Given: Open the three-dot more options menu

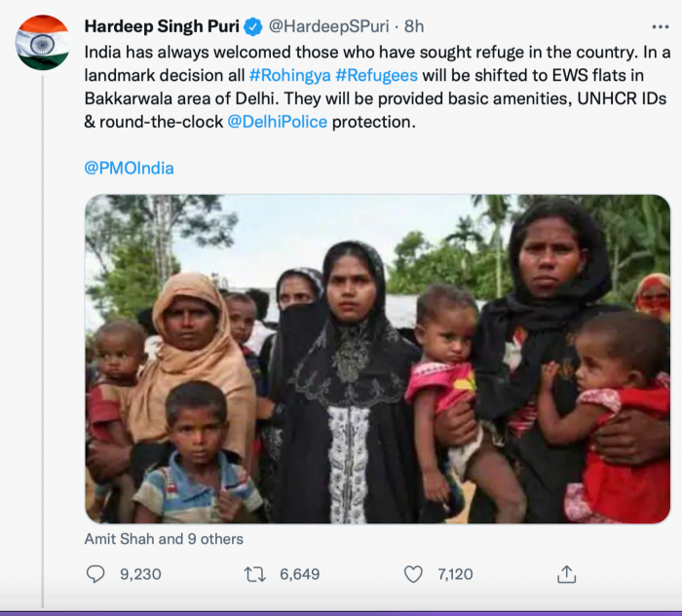Looking at the screenshot, I should (661, 26).
